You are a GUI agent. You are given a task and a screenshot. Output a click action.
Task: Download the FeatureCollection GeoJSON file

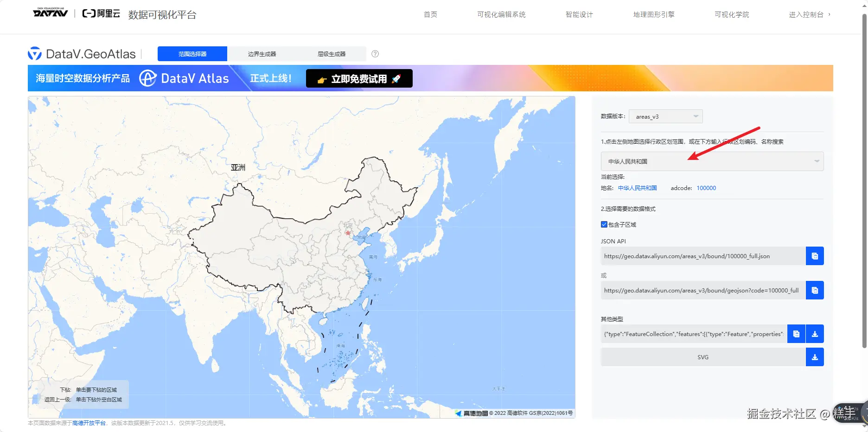[x=815, y=334]
